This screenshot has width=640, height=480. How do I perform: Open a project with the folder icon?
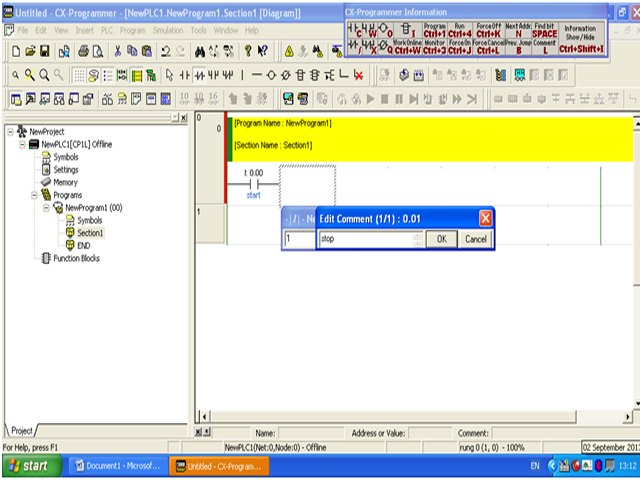click(30, 51)
